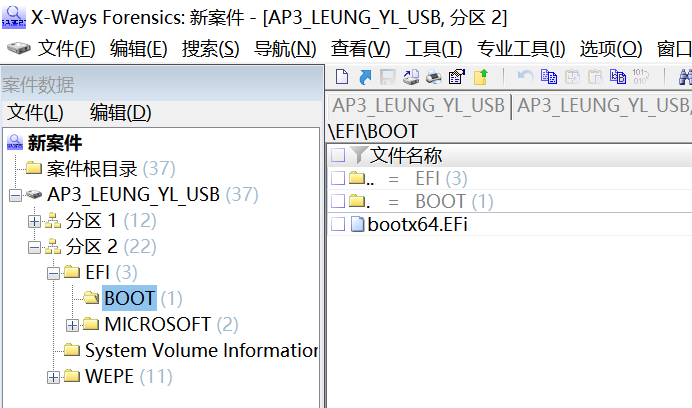This screenshot has width=692, height=408.
Task: Click the binoculars search icon
Action: 685,77
